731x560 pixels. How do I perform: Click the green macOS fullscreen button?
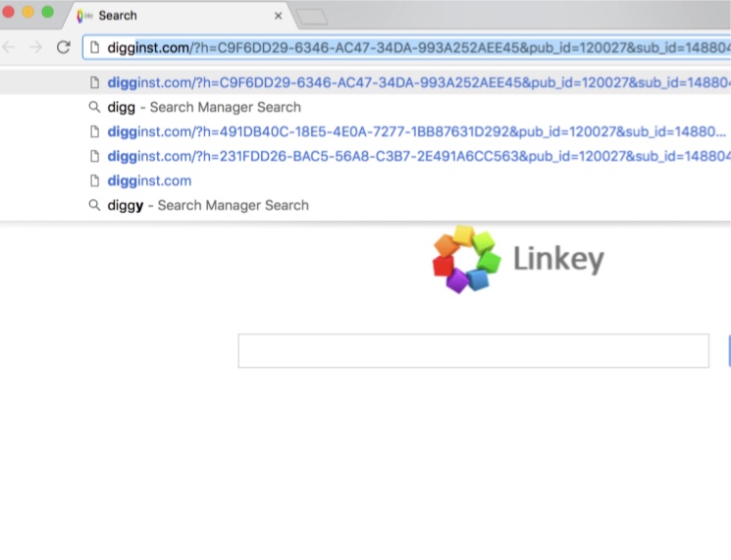[x=47, y=12]
